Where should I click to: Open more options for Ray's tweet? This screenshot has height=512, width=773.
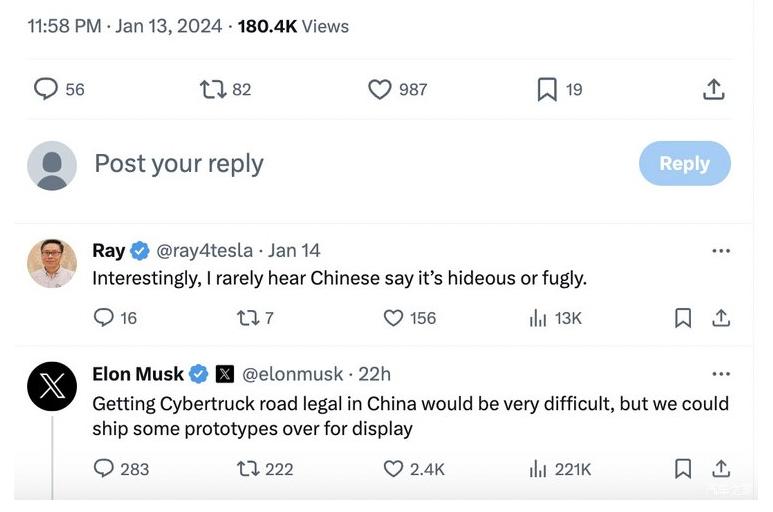pos(720,251)
